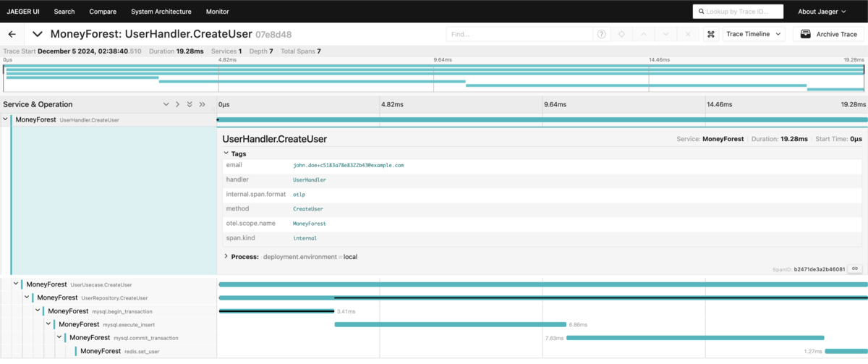Collapse trace header with chevron beside title

[x=38, y=34]
